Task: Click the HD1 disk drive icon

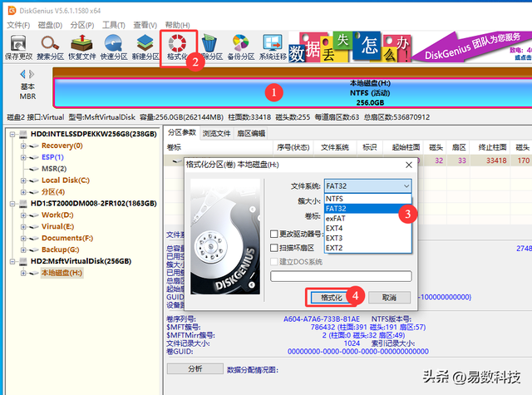Action: (x=23, y=204)
